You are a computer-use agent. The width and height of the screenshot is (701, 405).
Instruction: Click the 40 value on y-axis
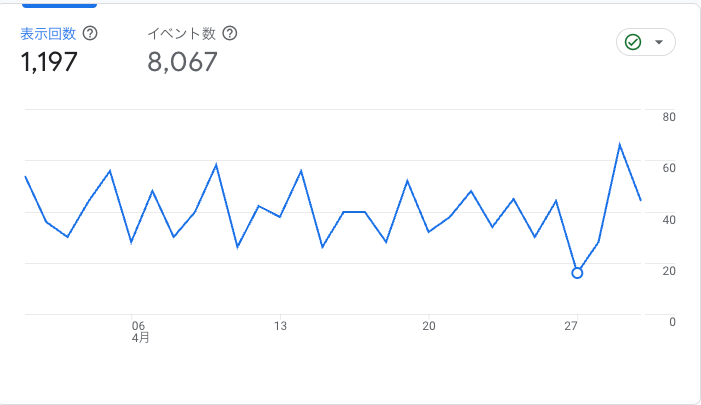coord(669,220)
